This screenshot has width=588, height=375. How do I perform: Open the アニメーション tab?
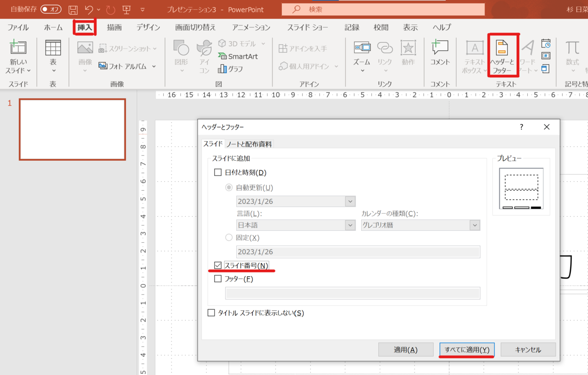tap(251, 27)
